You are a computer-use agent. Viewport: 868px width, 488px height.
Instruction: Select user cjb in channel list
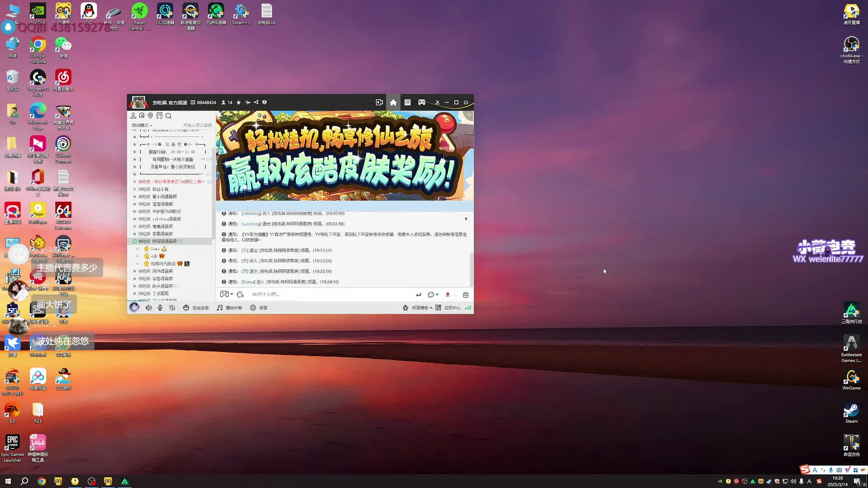pos(154,256)
